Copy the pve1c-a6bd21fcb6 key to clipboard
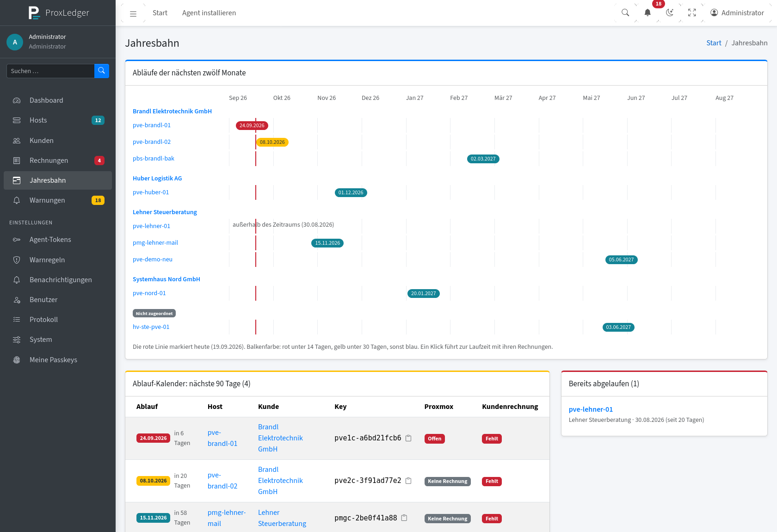This screenshot has width=777, height=532. [x=408, y=438]
